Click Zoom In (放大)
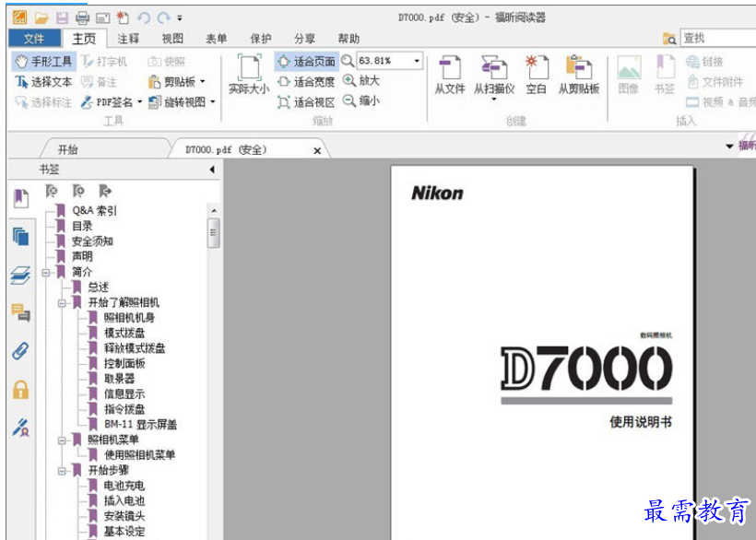Image resolution: width=756 pixels, height=540 pixels. pos(361,80)
